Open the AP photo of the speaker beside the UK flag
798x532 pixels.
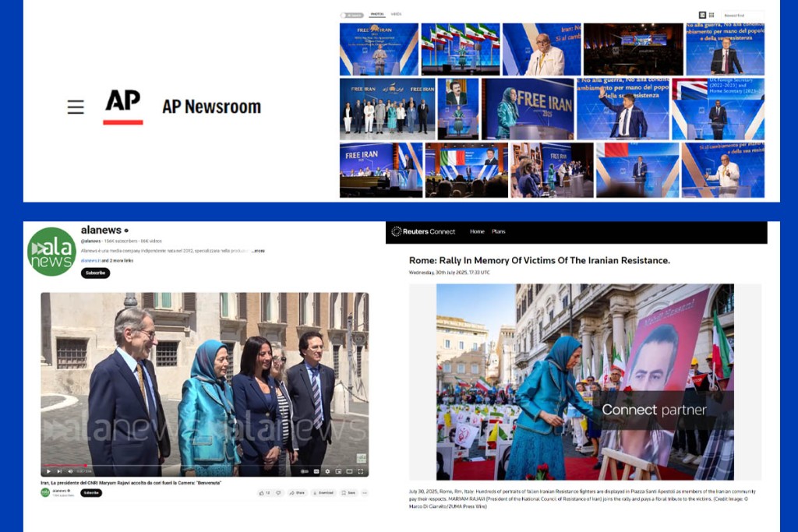718,109
